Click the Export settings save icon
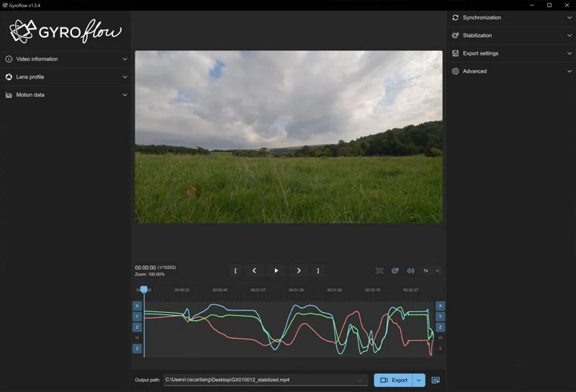576x392 pixels. pos(456,54)
